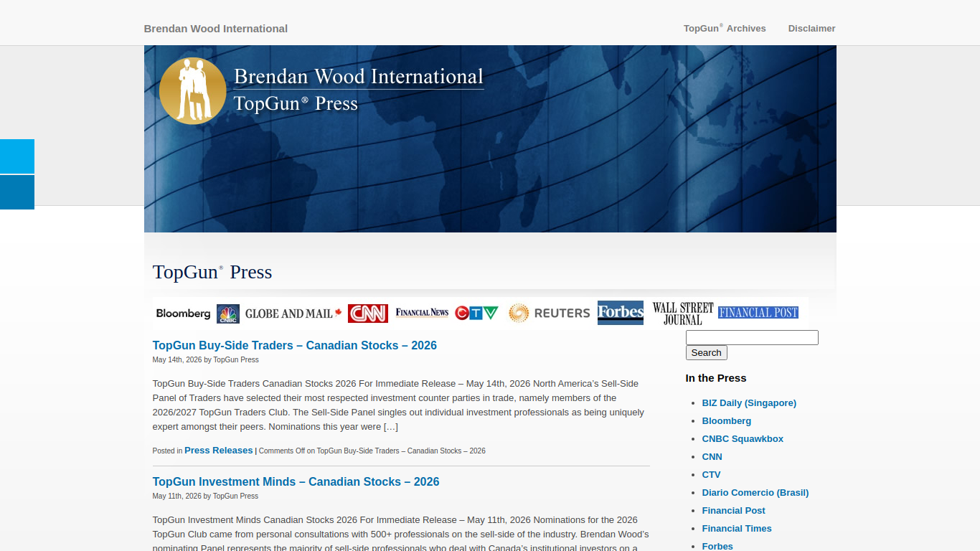
Task: Click 'May 14th, 2026 by TopGun Press' byline
Action: [x=205, y=360]
